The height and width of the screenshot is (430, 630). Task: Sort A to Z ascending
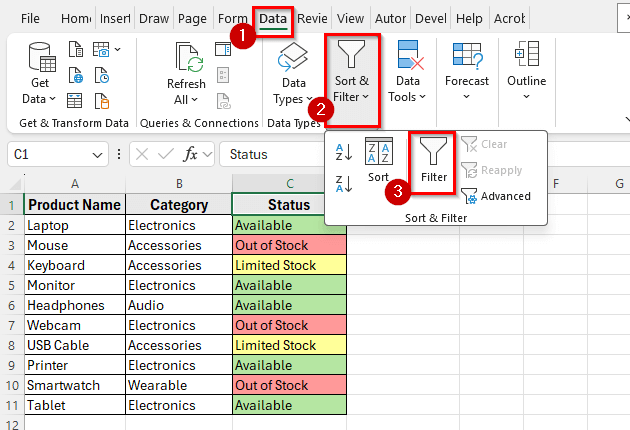[344, 152]
